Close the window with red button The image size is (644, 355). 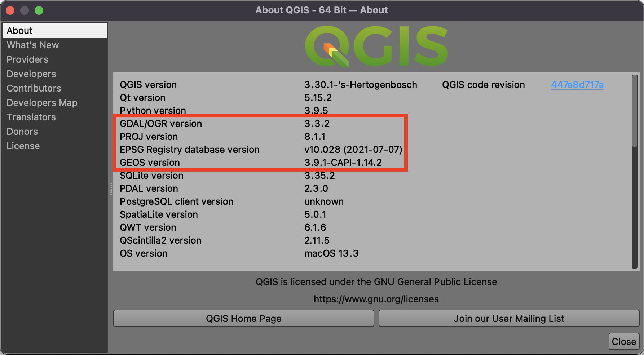10,10
